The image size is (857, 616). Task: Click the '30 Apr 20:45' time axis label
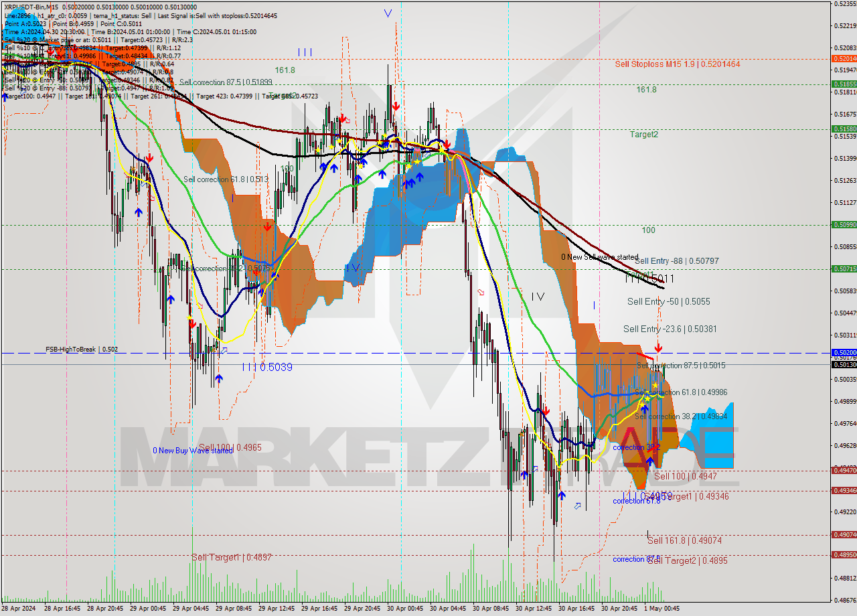[620, 609]
